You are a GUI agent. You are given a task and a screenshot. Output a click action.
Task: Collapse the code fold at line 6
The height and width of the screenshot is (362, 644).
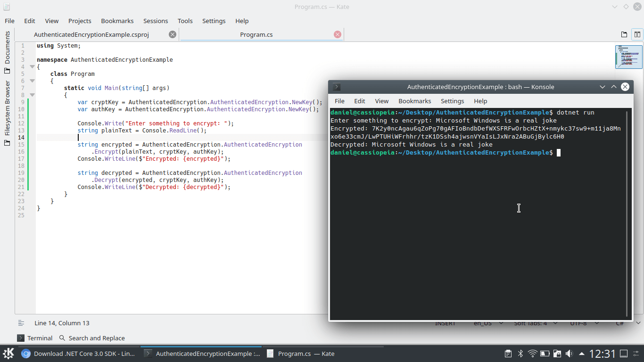[x=32, y=81]
